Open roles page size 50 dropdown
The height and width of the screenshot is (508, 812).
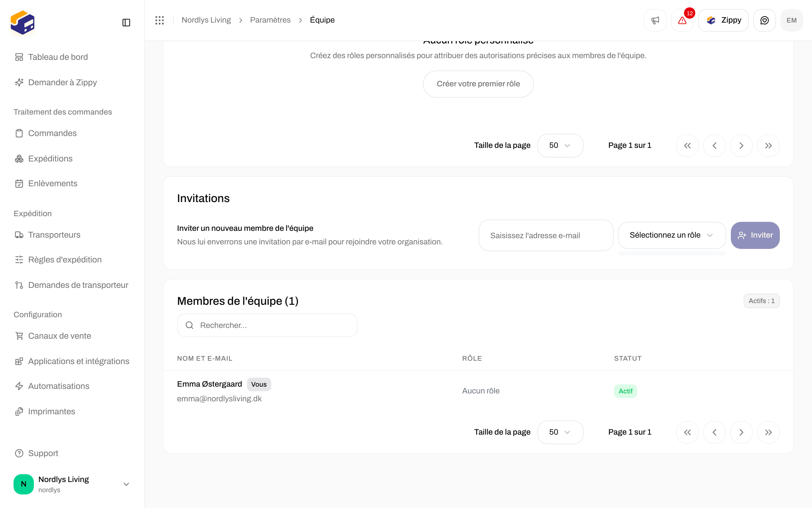[560, 145]
